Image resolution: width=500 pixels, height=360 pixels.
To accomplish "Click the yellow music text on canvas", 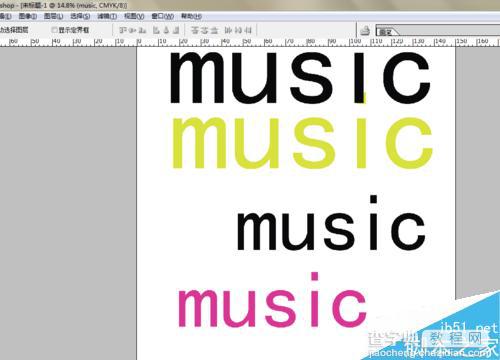I will (x=302, y=143).
